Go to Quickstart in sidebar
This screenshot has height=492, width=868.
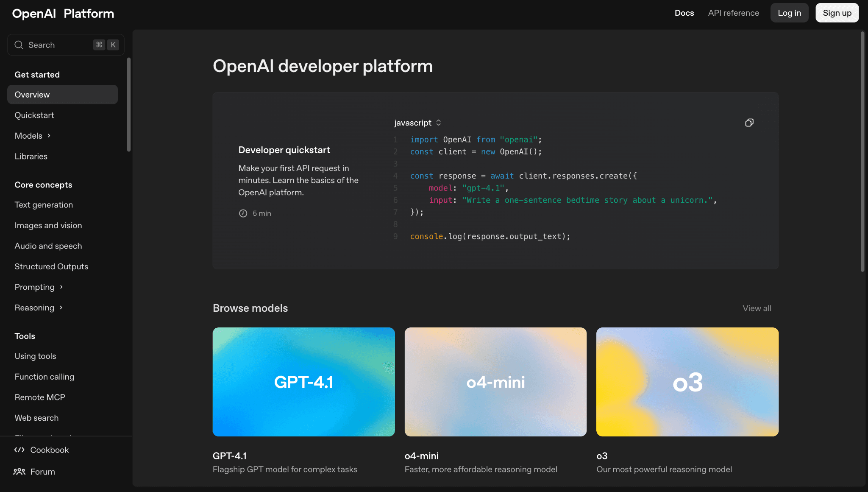tap(34, 115)
